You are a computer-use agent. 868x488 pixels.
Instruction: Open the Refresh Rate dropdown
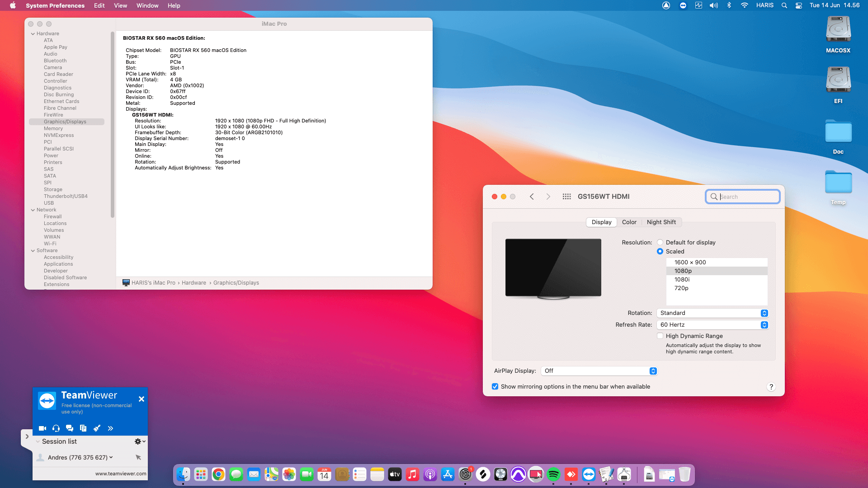(x=712, y=324)
